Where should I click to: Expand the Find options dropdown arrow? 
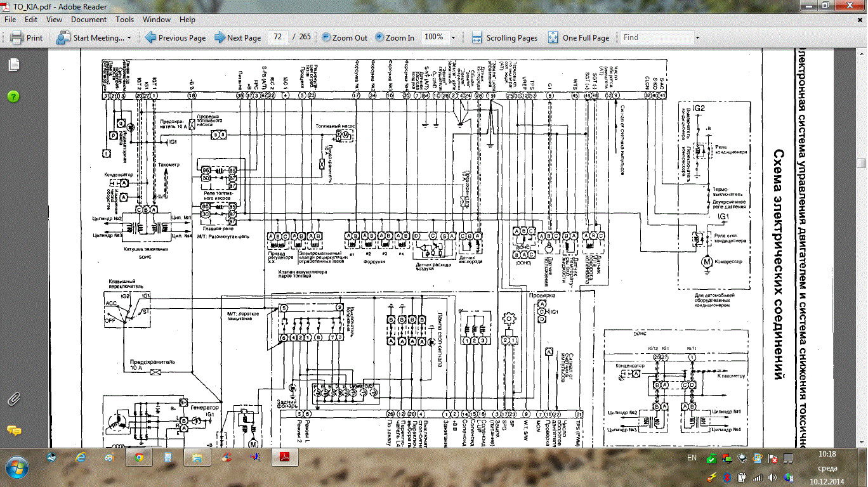tap(697, 37)
